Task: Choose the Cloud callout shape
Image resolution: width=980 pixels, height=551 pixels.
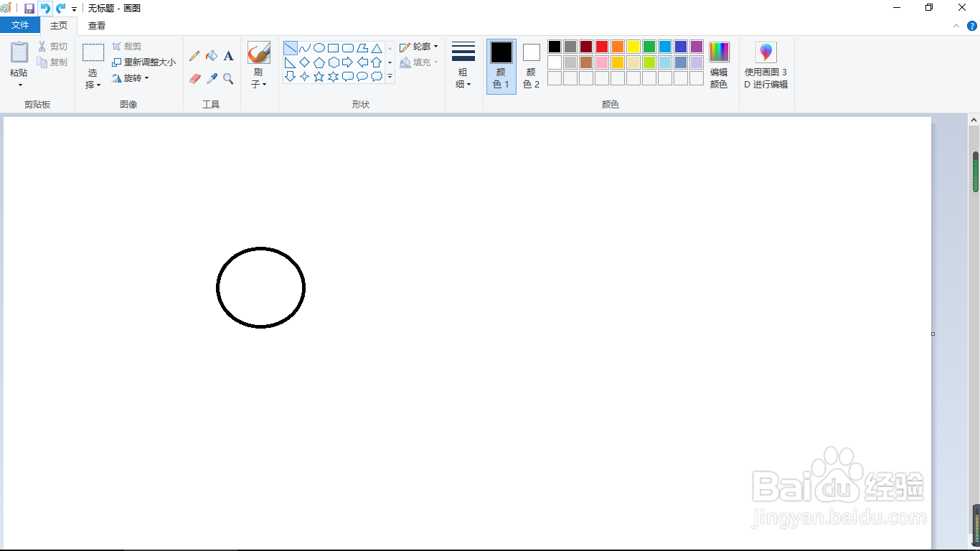Action: (x=377, y=76)
